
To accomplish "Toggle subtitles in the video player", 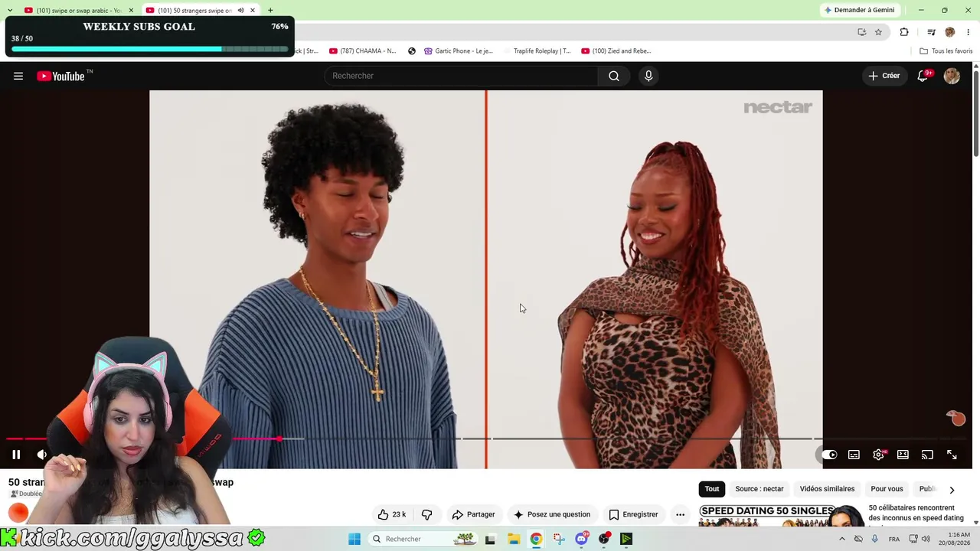I will (854, 455).
